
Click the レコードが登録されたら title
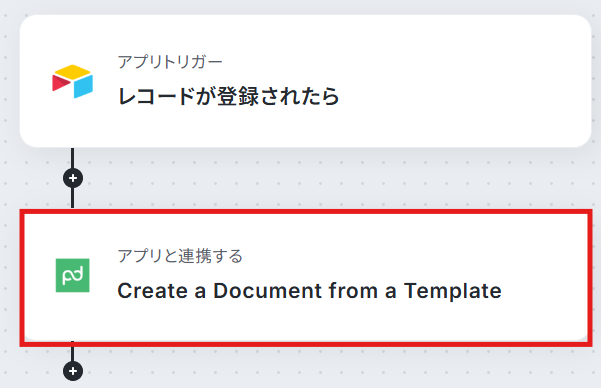click(x=228, y=96)
